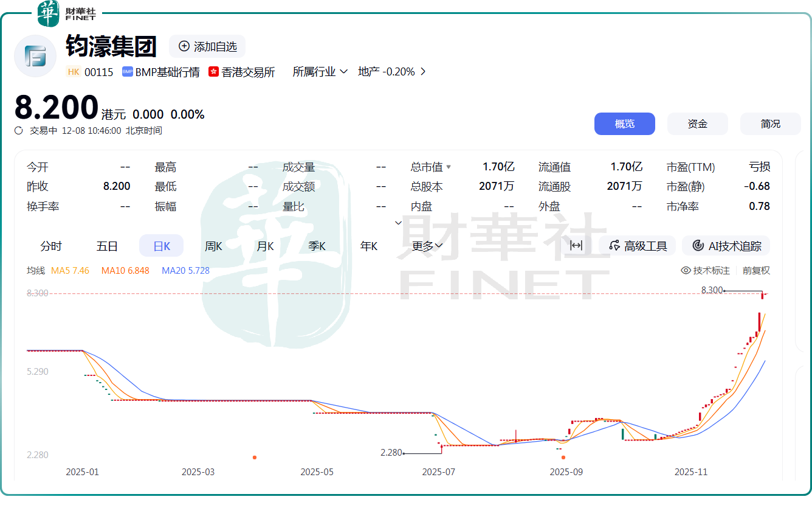The width and height of the screenshot is (812, 508).
Task: Open the 所属行业 dropdown
Action: pyautogui.click(x=319, y=71)
